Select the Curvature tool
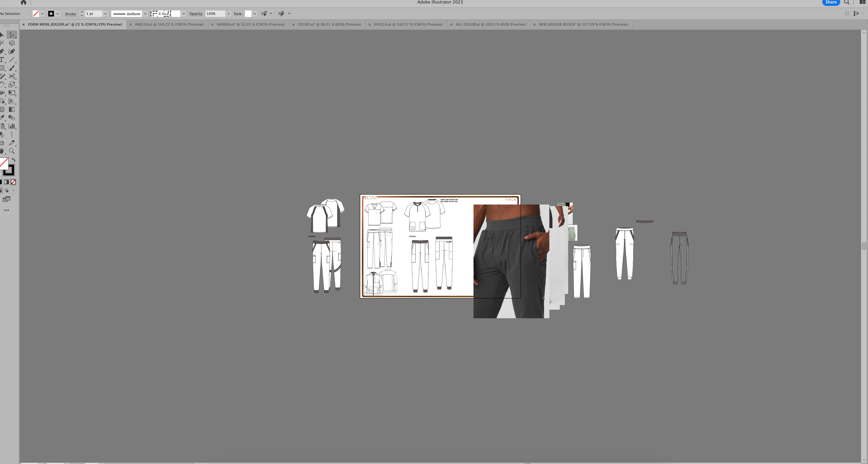The image size is (868, 464). (12, 52)
